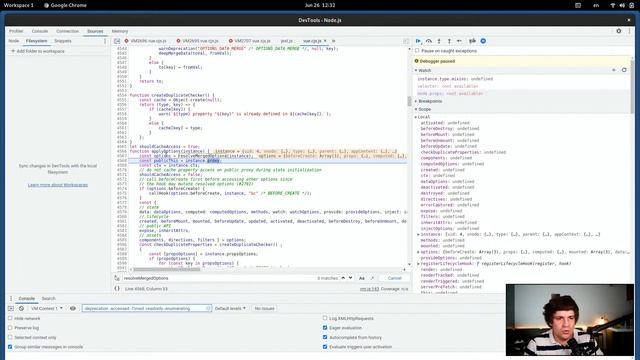Resume script execution in debugger

tap(418, 41)
